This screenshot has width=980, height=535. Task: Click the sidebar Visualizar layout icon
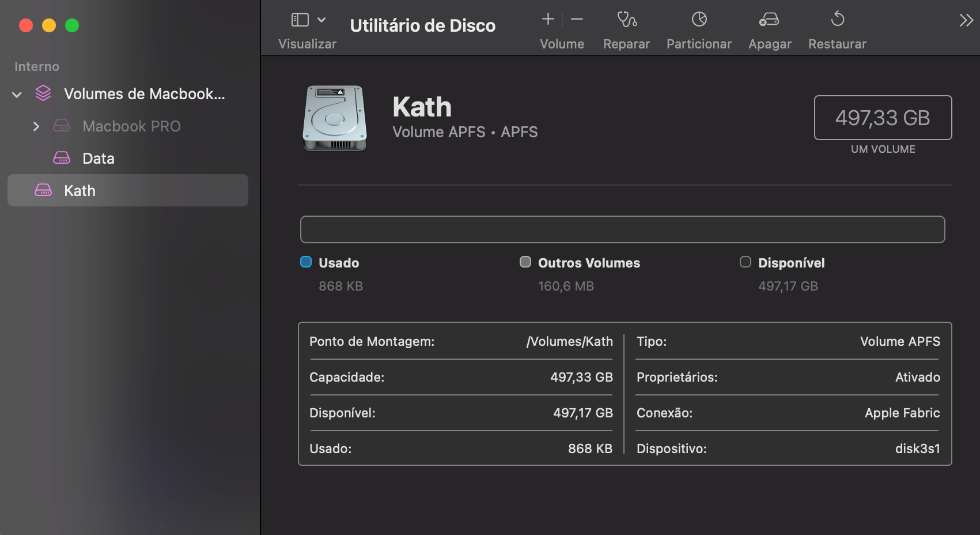tap(300, 20)
